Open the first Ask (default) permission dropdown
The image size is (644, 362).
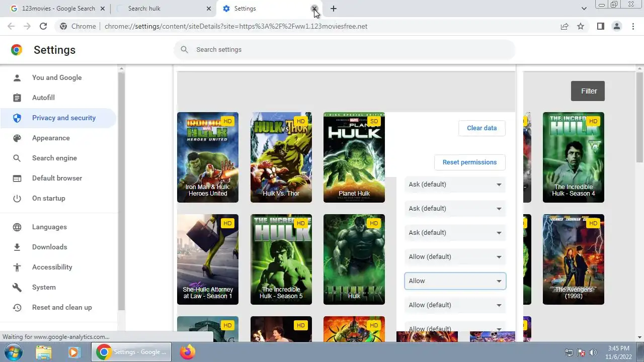pos(455,185)
